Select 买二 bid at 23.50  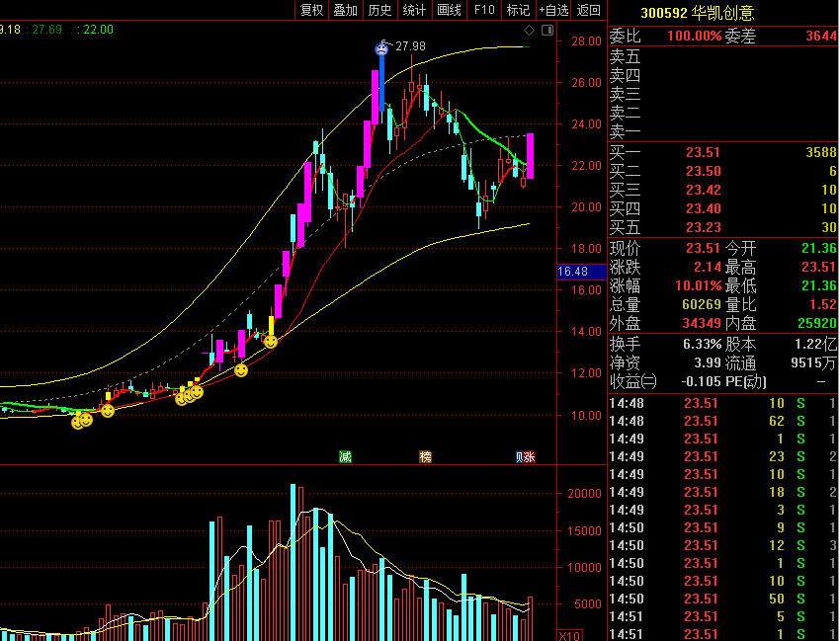tap(723, 172)
